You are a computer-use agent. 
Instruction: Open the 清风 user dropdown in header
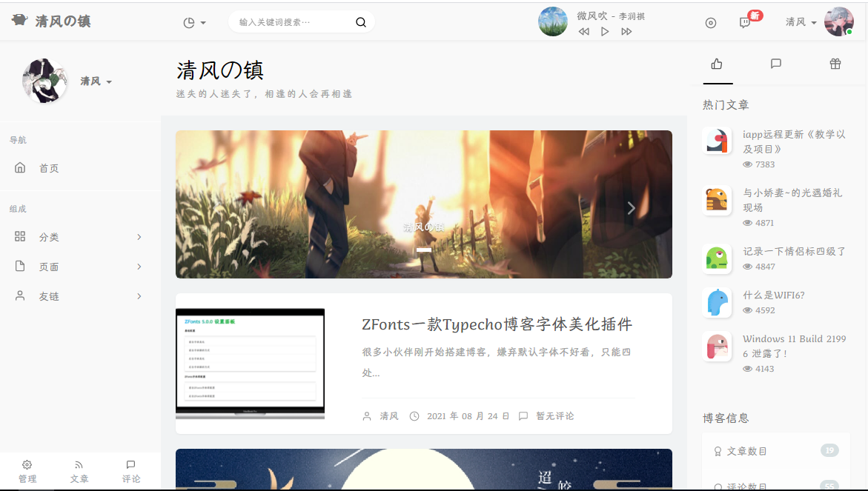pos(801,22)
